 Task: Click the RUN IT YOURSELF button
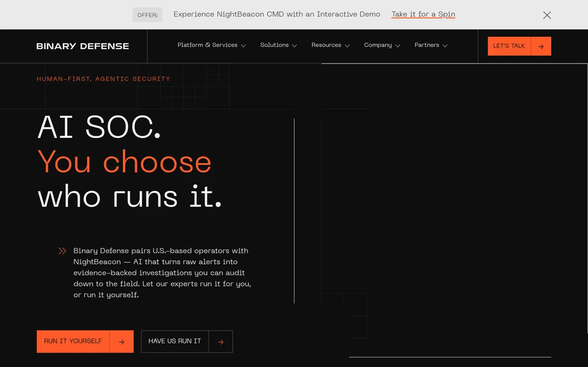point(85,341)
